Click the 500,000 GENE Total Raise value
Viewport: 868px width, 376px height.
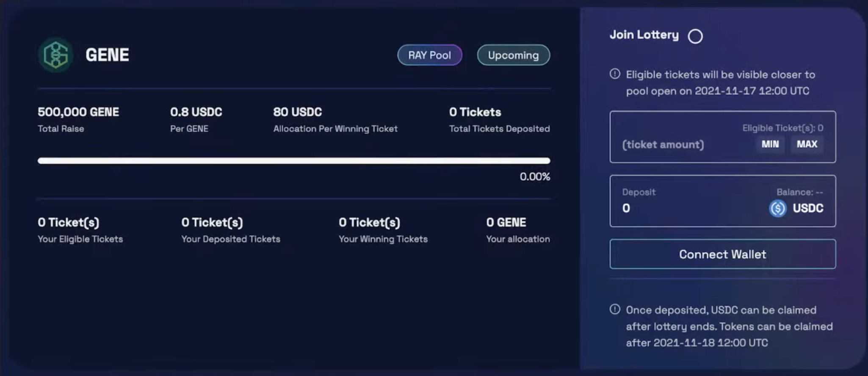tap(78, 112)
